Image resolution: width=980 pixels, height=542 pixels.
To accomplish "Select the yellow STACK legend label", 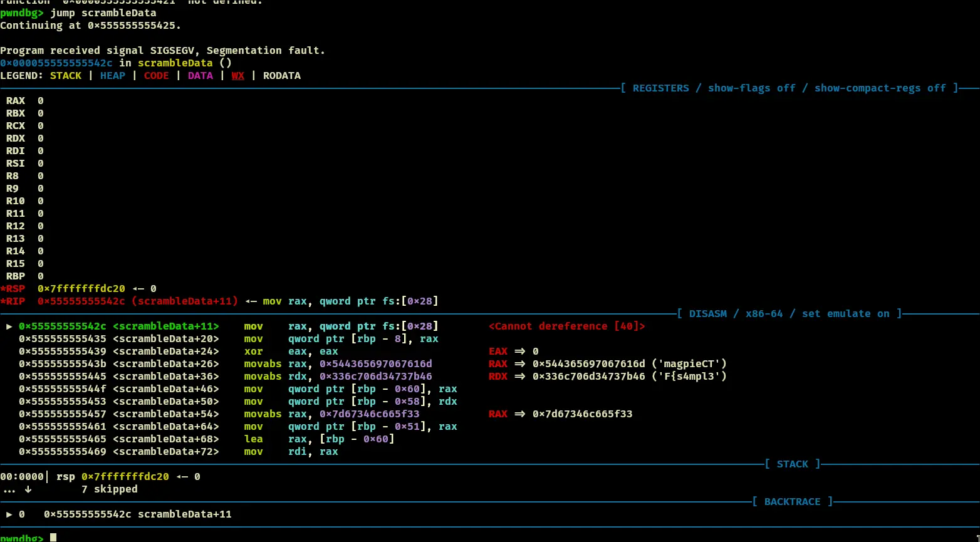I will (66, 76).
